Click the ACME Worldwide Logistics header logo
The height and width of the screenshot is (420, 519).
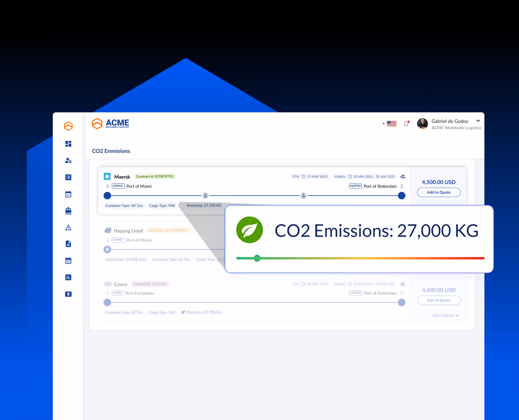click(x=111, y=124)
